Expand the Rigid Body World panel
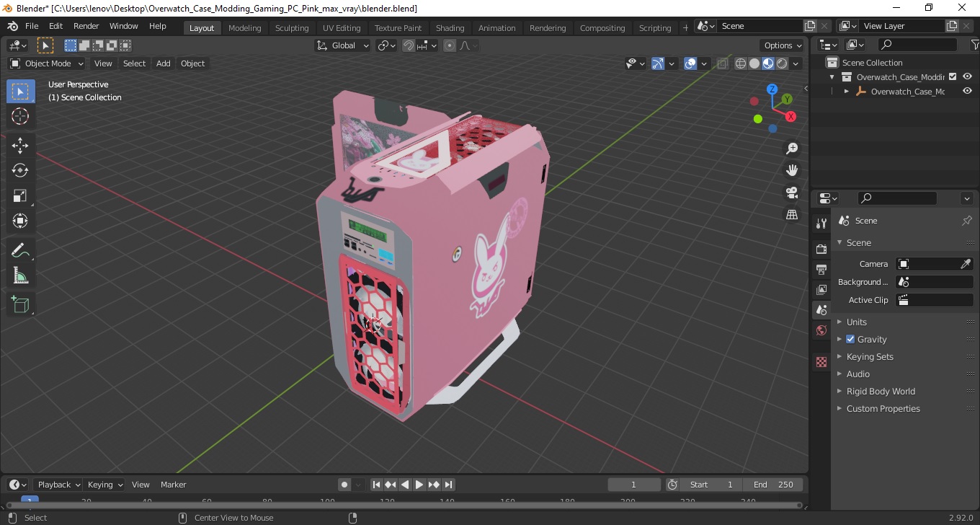980x525 pixels. [x=881, y=391]
